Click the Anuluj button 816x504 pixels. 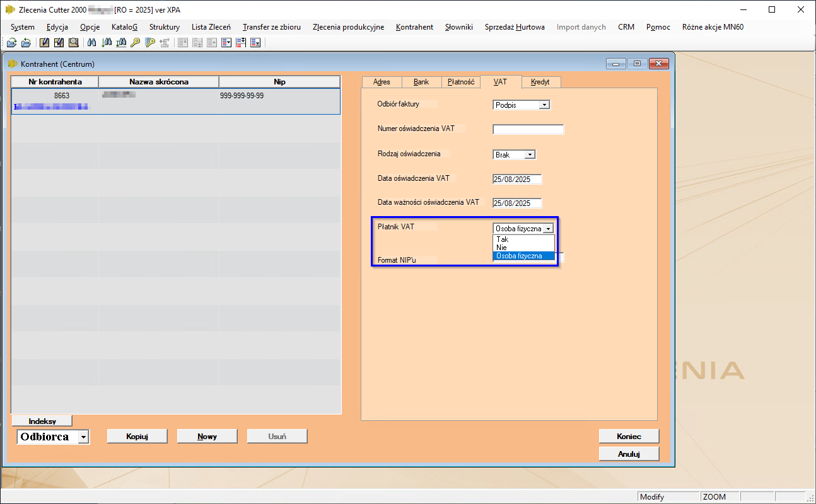click(x=629, y=454)
